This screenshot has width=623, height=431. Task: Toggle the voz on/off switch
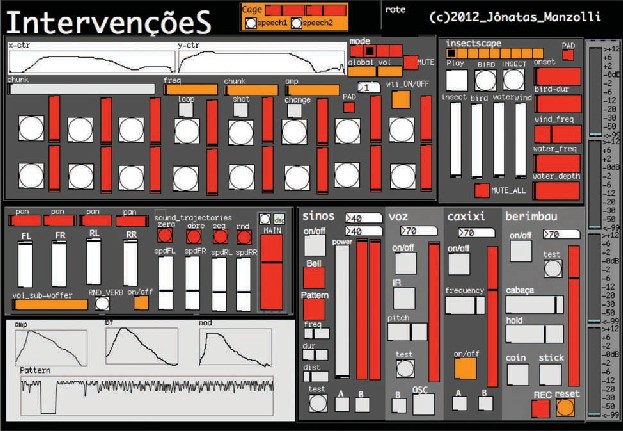(x=403, y=263)
